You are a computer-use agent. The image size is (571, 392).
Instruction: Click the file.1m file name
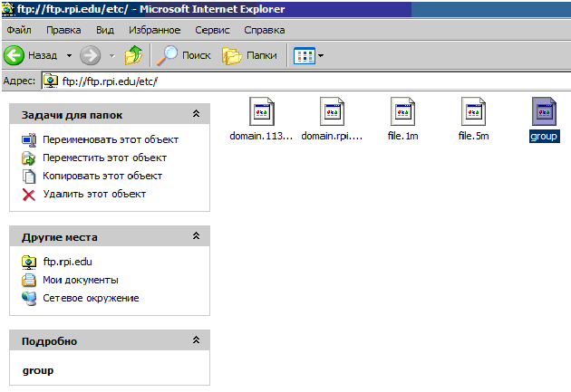pos(402,136)
